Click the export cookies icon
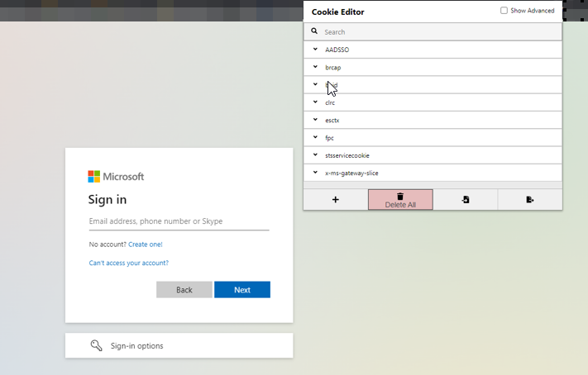 click(x=530, y=200)
